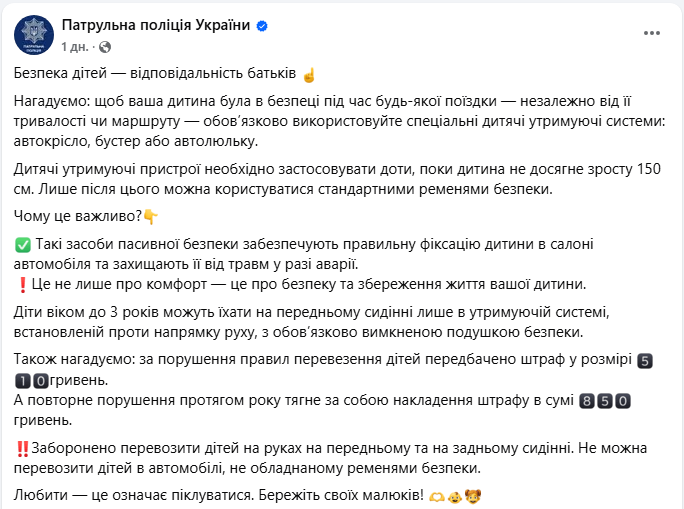The width and height of the screenshot is (684, 509).
Task: Click the double red exclamation emoji
Action: (x=23, y=447)
